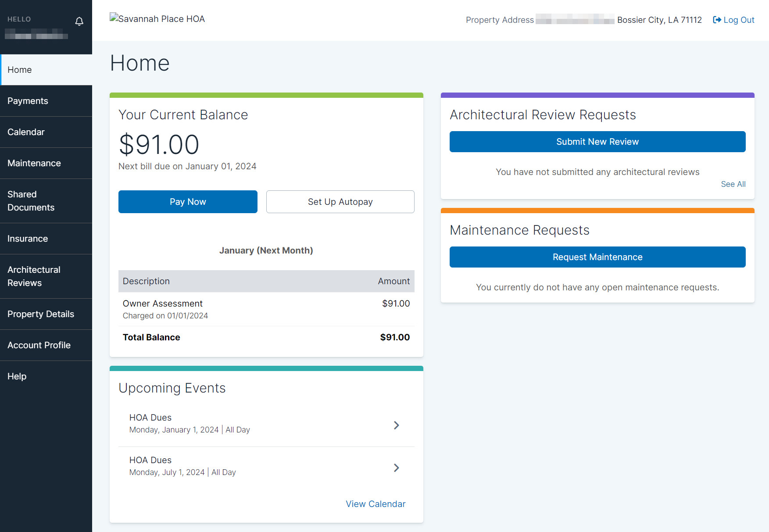Open the See All reviews link
Screen dimensions: 769x532
tap(733, 184)
